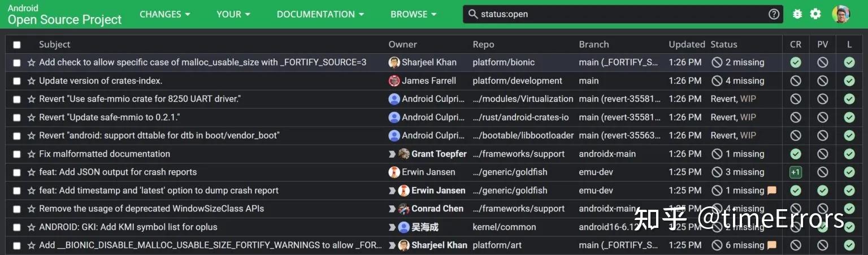Open the YOUR dropdown menu

pos(233,14)
